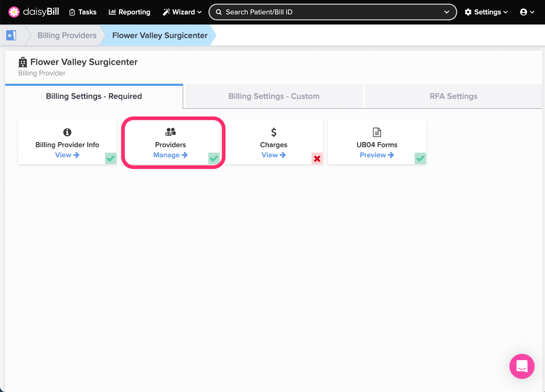Click the search magnifier icon

pyautogui.click(x=219, y=12)
